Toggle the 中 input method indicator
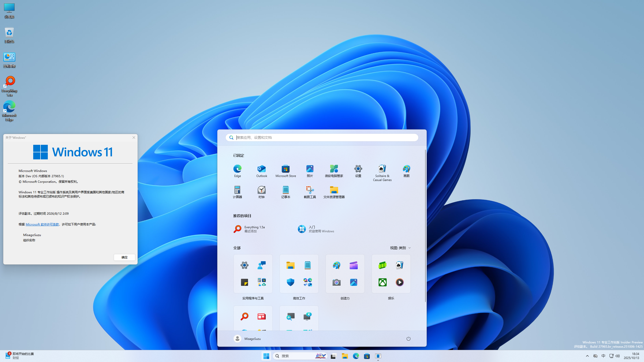 [603, 356]
